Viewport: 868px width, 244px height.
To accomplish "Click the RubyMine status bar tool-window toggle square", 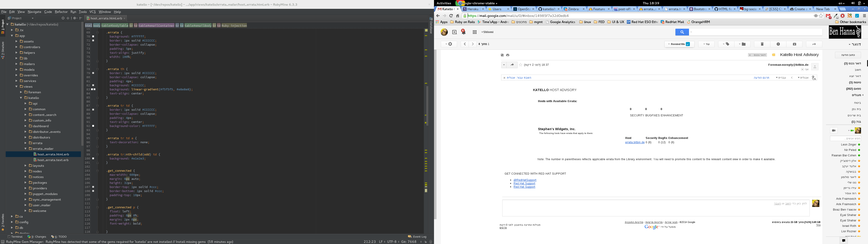I will click(x=3, y=242).
